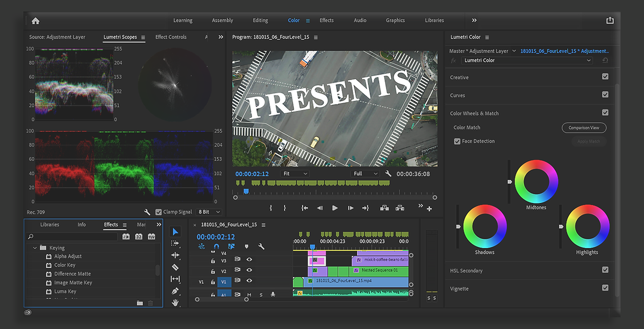Screen dimensions: 644x329
Task: Collapse the Keying effects folder
Action: pos(35,248)
